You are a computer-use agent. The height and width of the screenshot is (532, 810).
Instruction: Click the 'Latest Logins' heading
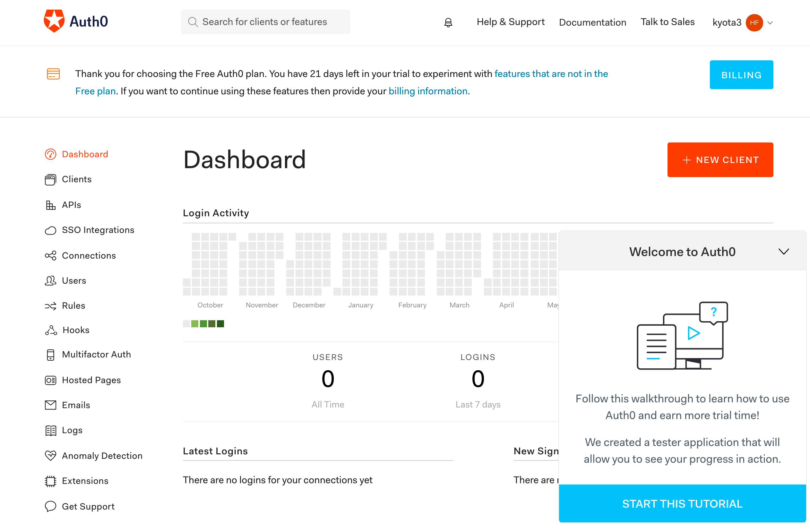coord(215,451)
